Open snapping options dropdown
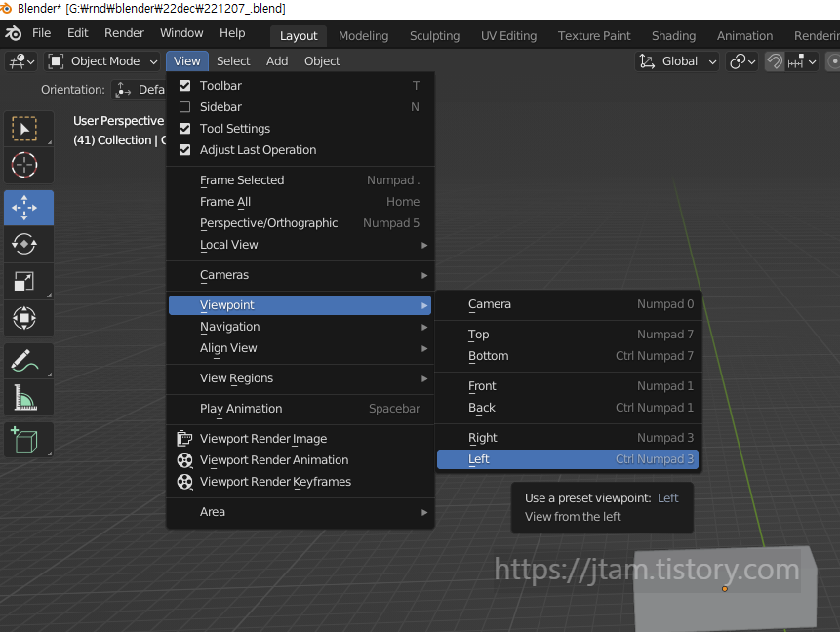 click(x=802, y=61)
